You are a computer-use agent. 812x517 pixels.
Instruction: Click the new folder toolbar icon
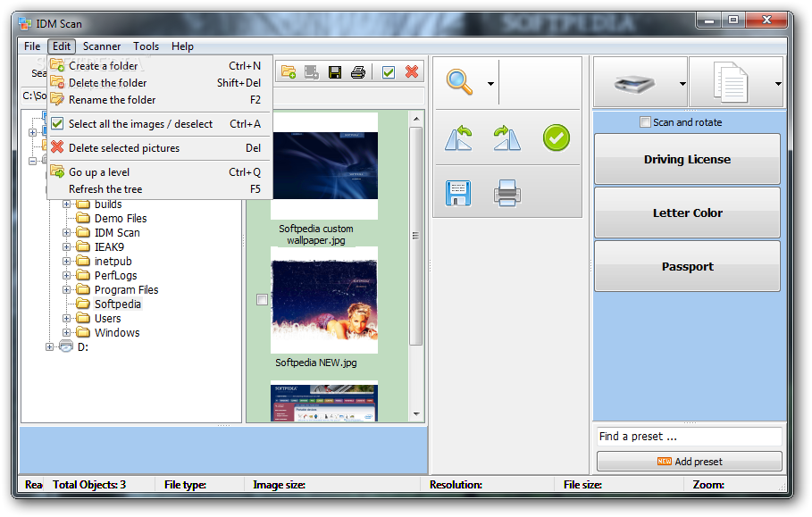click(289, 72)
